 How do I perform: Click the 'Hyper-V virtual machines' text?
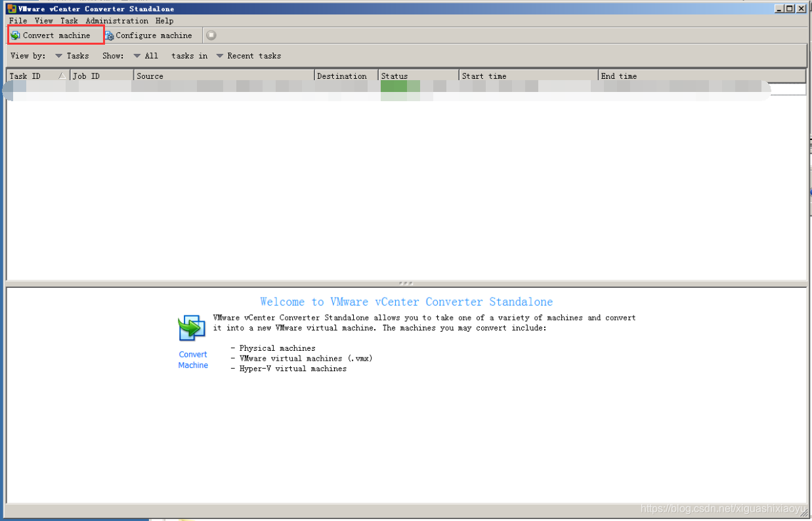(293, 369)
